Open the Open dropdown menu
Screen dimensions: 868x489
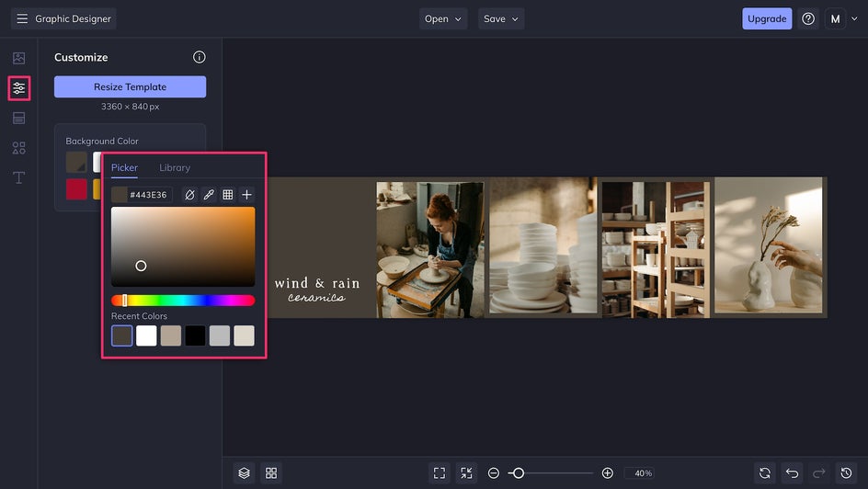443,18
